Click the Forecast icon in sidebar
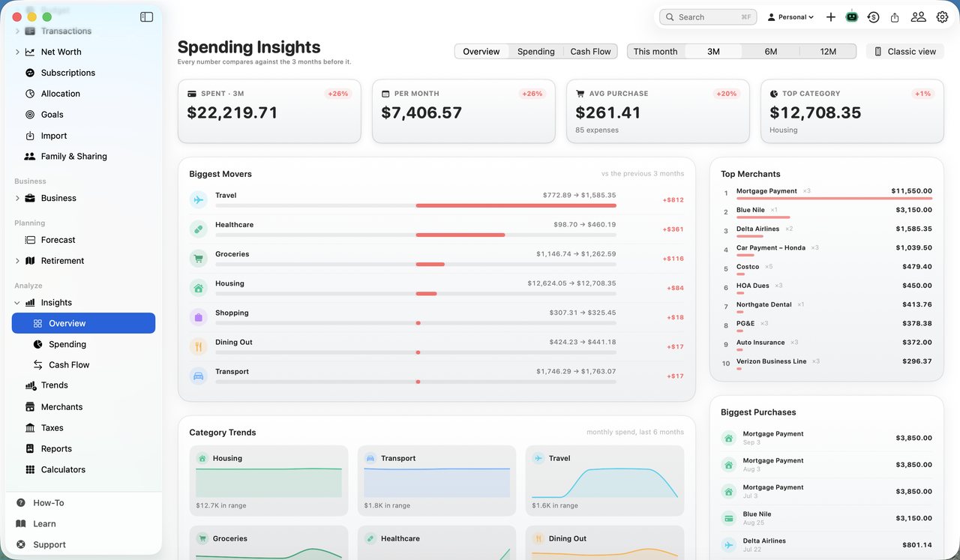 click(30, 240)
